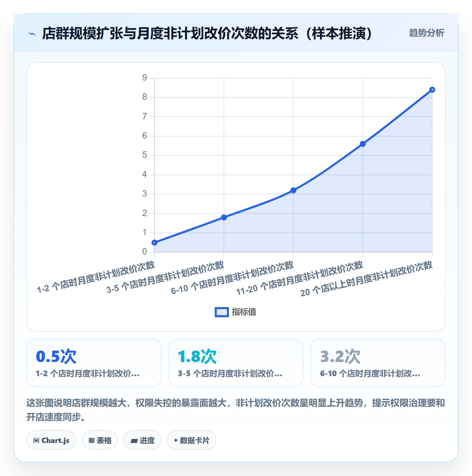Open the 1.8次 data card
The height and width of the screenshot is (476, 472).
click(236, 363)
